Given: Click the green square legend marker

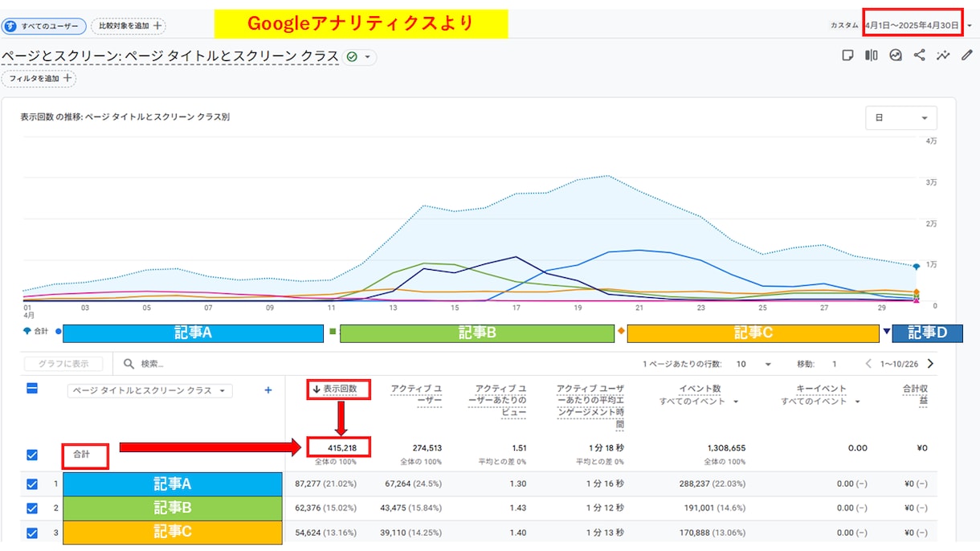Looking at the screenshot, I should coord(333,331).
